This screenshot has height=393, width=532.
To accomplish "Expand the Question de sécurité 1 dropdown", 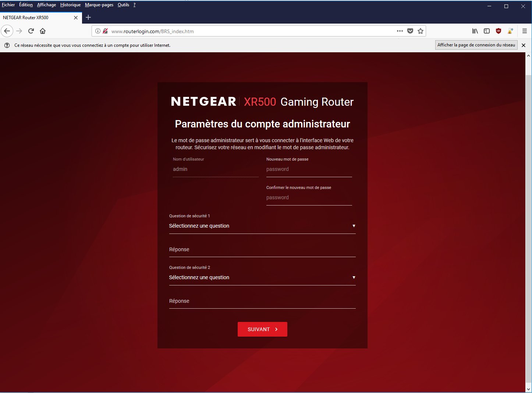I will click(262, 226).
